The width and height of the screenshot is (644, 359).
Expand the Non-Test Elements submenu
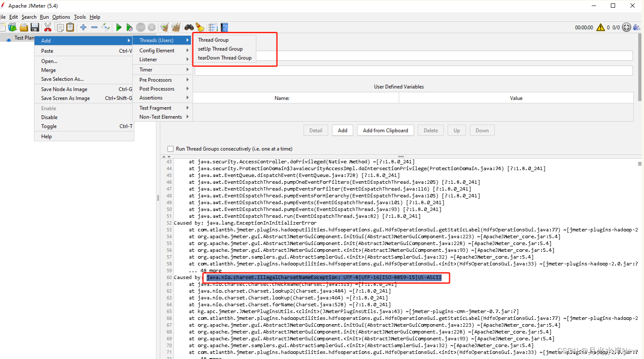point(162,117)
